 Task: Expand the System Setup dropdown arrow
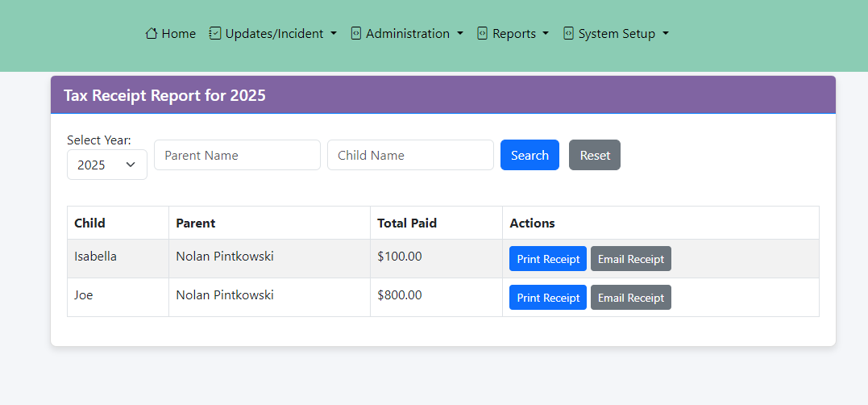tap(666, 34)
